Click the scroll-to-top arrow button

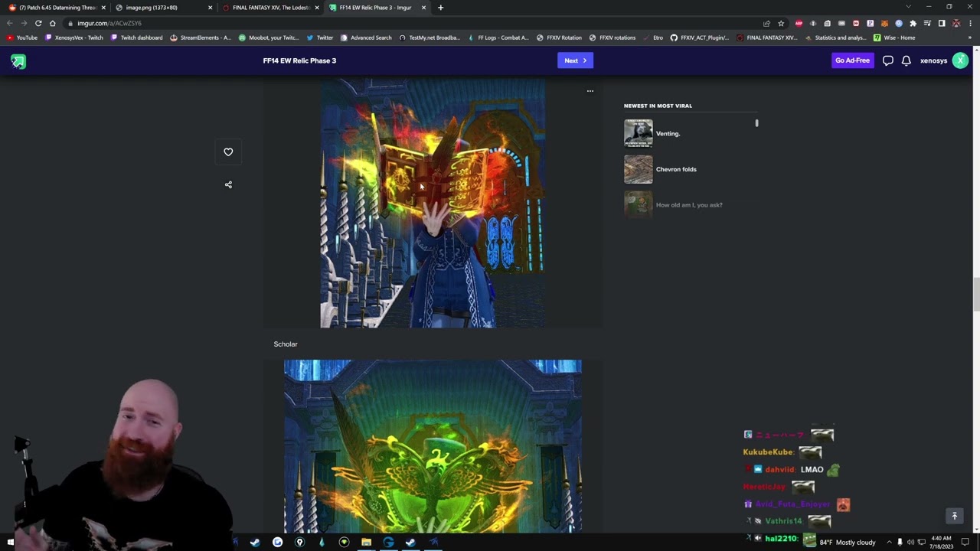(x=954, y=517)
